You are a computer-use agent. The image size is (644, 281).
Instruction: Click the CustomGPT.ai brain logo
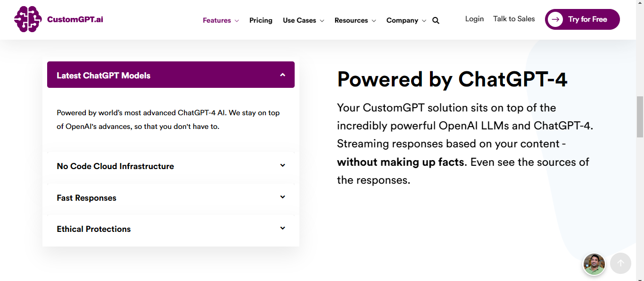tap(28, 19)
